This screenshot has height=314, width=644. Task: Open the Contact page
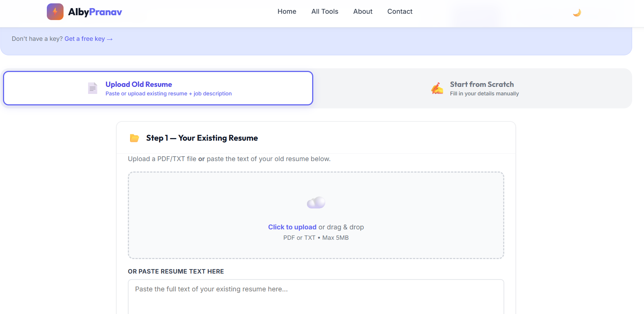(x=400, y=12)
